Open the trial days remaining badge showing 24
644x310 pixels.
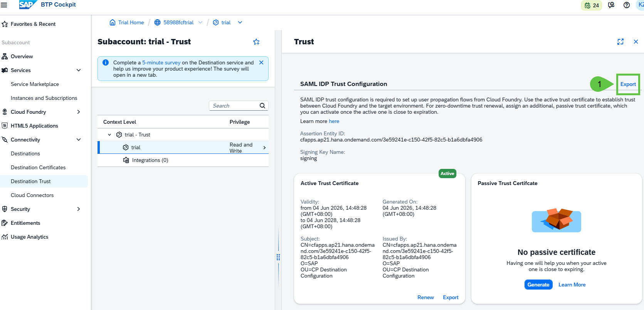pos(592,5)
